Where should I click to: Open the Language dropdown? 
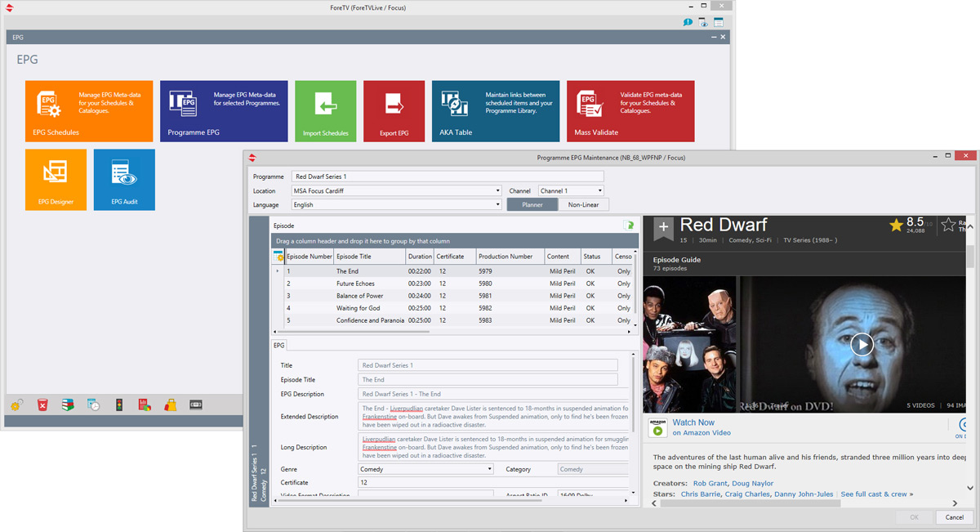point(497,205)
